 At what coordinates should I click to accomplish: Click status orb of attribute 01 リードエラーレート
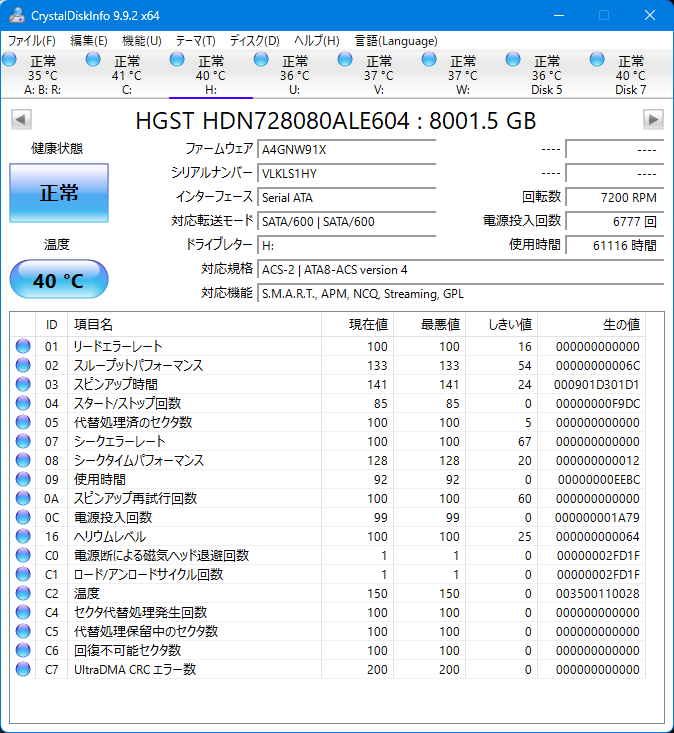click(x=23, y=346)
